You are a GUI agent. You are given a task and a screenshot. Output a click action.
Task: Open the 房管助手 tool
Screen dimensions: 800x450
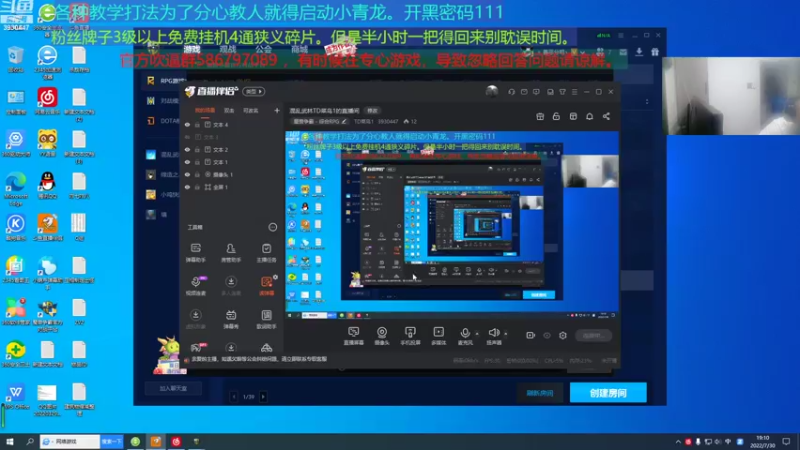(x=231, y=253)
